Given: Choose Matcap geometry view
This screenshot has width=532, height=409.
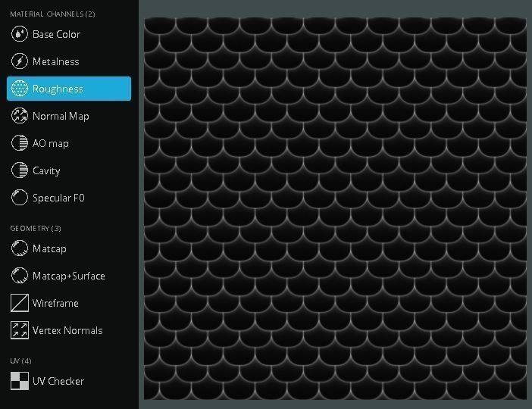Looking at the screenshot, I should pyautogui.click(x=49, y=248).
